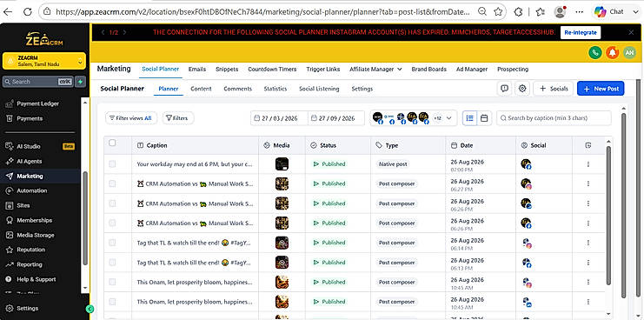Switch to the Content sub-tab
The image size is (644, 320).
201,89
